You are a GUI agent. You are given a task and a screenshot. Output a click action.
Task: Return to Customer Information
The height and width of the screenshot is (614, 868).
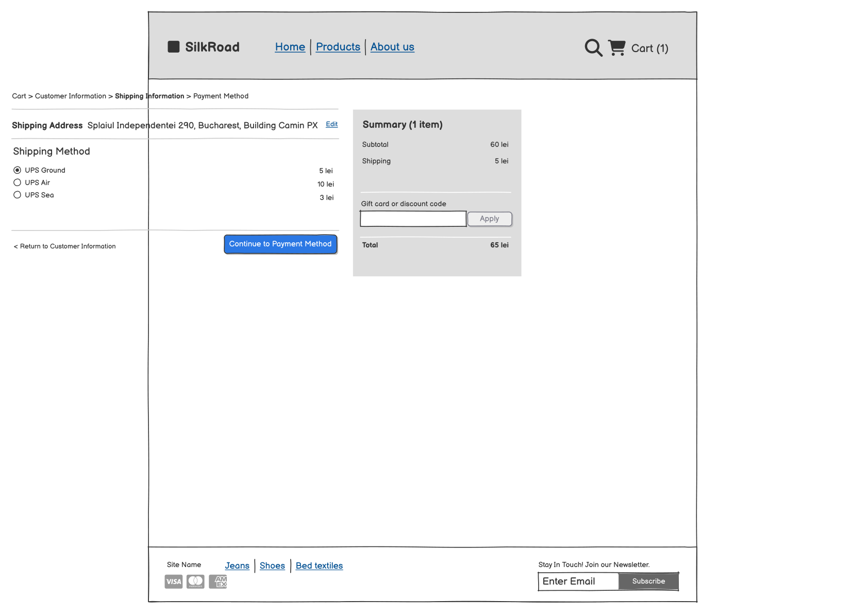[x=64, y=246]
